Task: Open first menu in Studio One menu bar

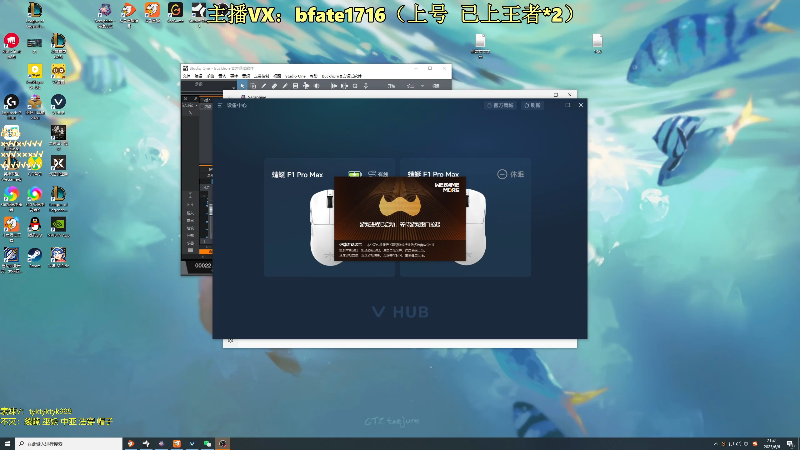Action: [187, 76]
